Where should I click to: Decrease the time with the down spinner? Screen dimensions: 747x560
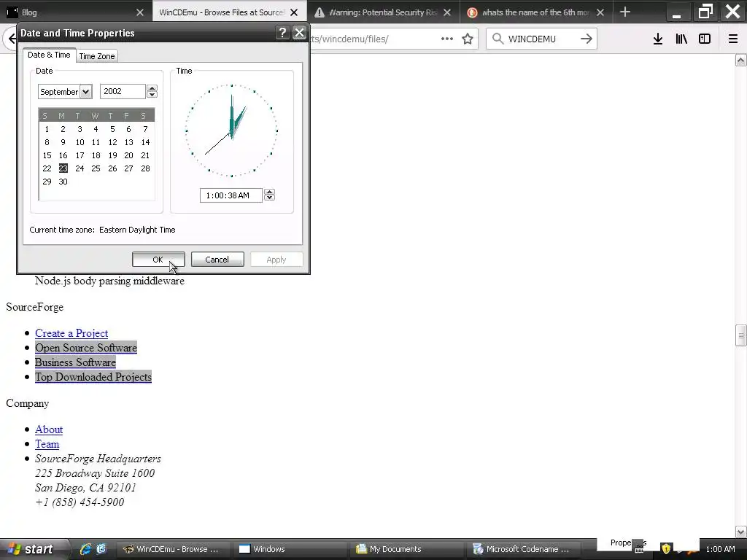tap(270, 198)
